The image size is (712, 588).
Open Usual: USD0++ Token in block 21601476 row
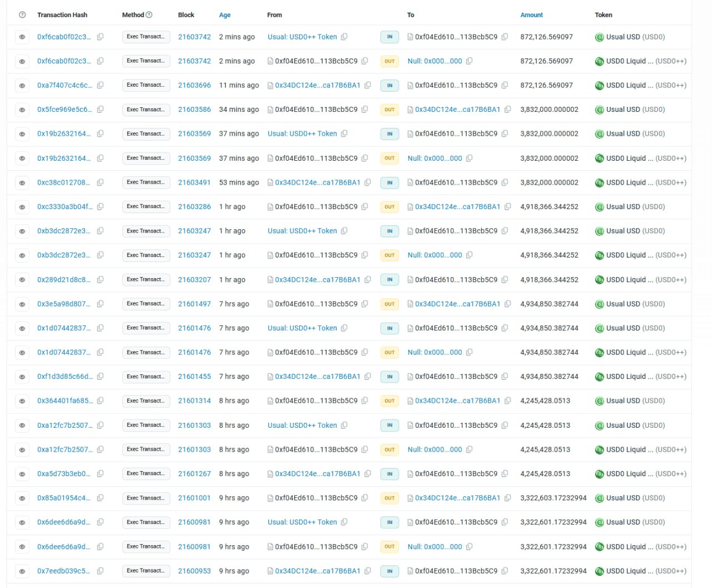coord(302,328)
